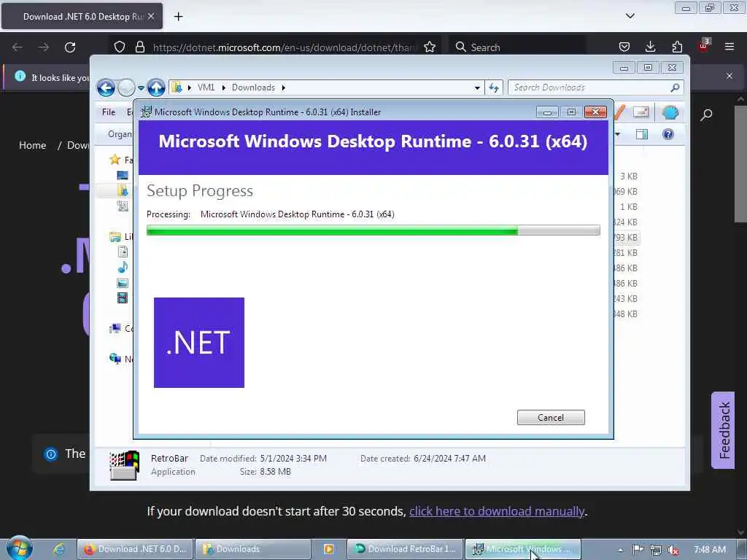Bookmark this page with the star icon
Screen dimensions: 747x560
point(430,47)
